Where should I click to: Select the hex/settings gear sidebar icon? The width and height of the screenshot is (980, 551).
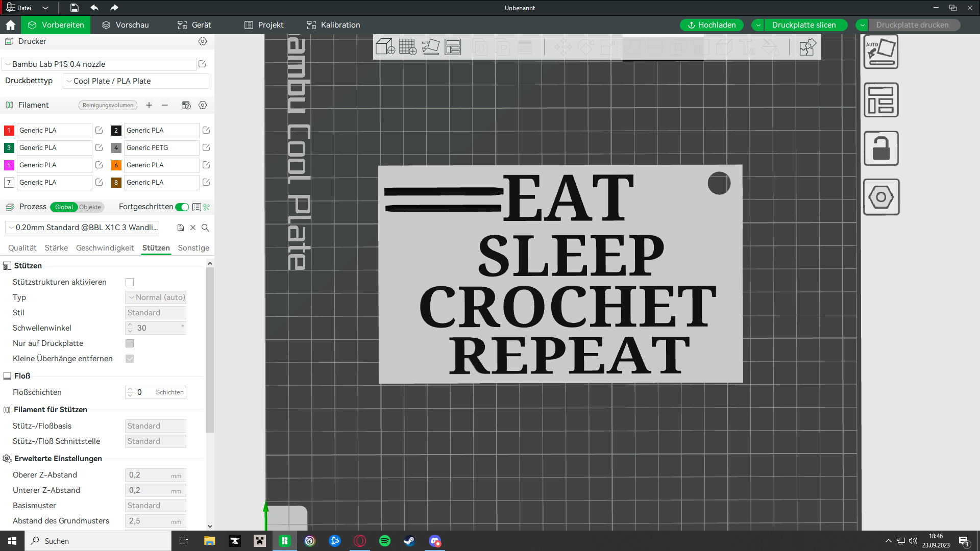[x=881, y=197]
